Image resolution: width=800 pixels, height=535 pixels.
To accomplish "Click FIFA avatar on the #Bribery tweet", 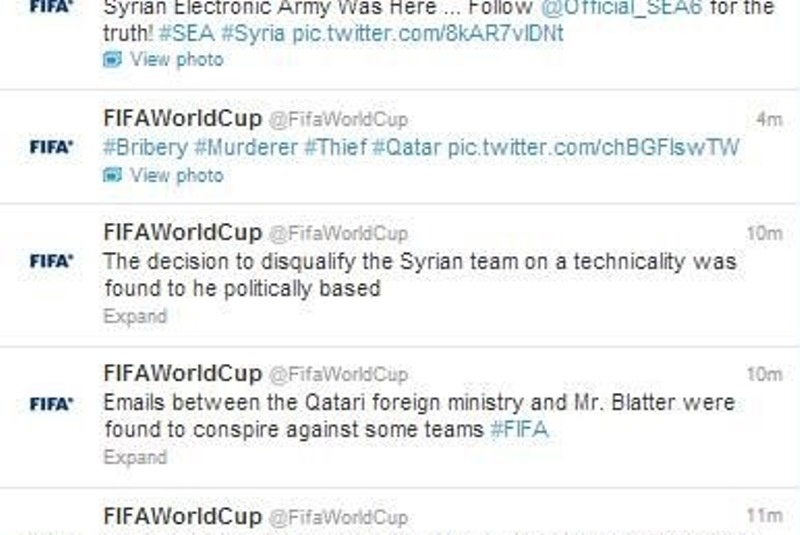I will [x=51, y=147].
